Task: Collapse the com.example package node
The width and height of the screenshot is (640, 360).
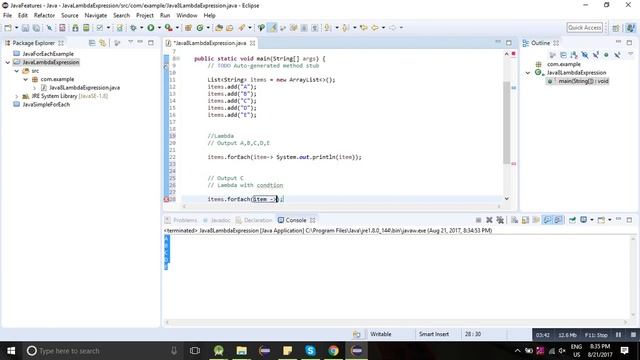Action: coord(26,79)
